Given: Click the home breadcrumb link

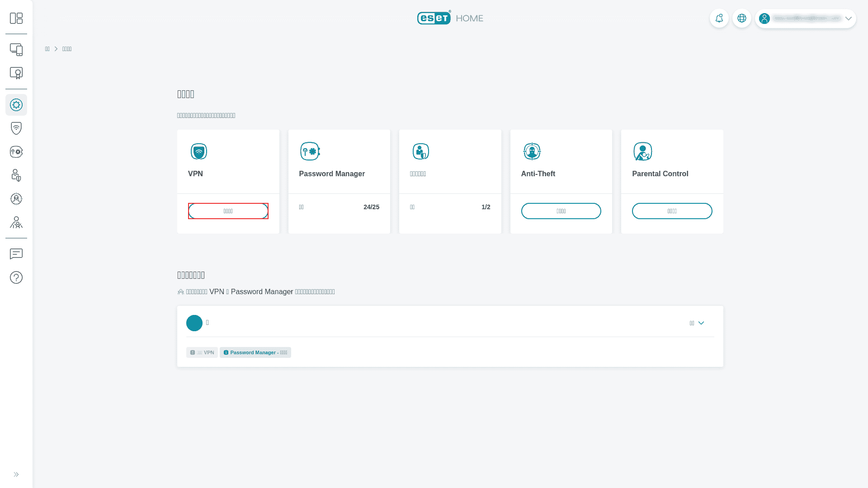Looking at the screenshot, I should point(47,48).
